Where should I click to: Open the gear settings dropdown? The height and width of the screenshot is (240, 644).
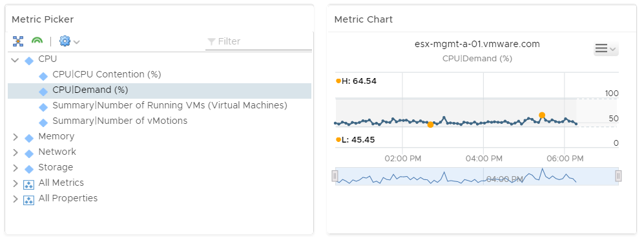point(69,41)
